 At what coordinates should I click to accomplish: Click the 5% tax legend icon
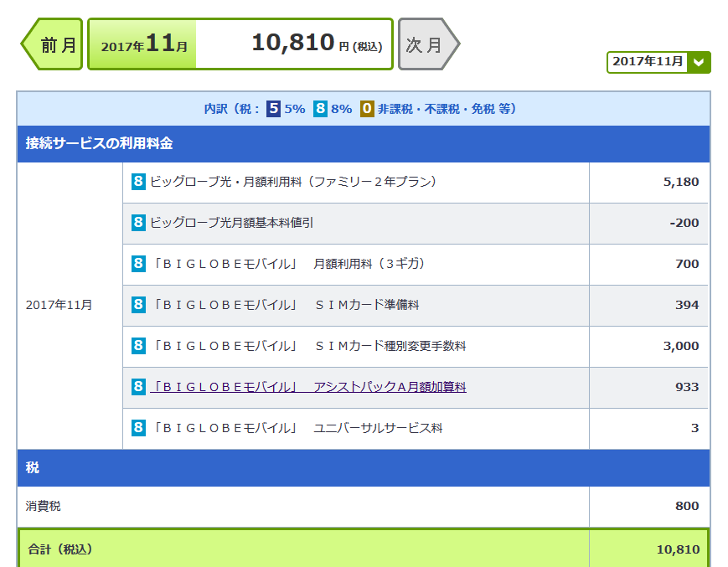[274, 109]
